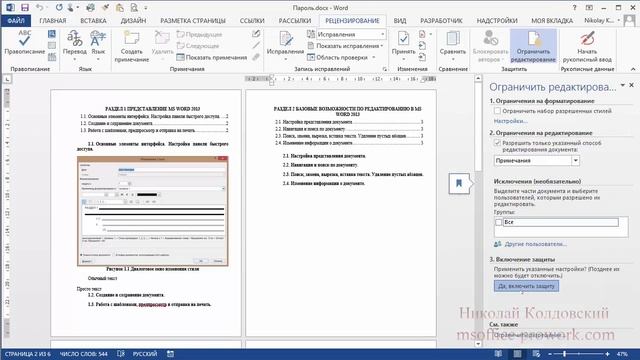640x360 pixels.
Task: Click the Сравнить compare documents icon
Action: 453,39
